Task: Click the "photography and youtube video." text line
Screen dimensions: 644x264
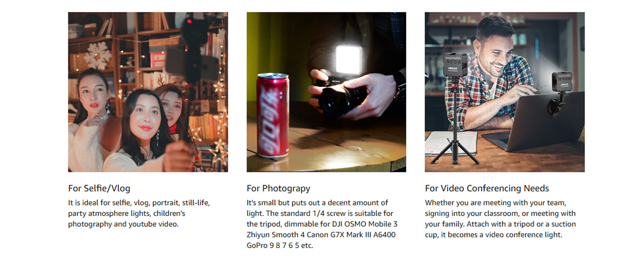Action: point(123,224)
